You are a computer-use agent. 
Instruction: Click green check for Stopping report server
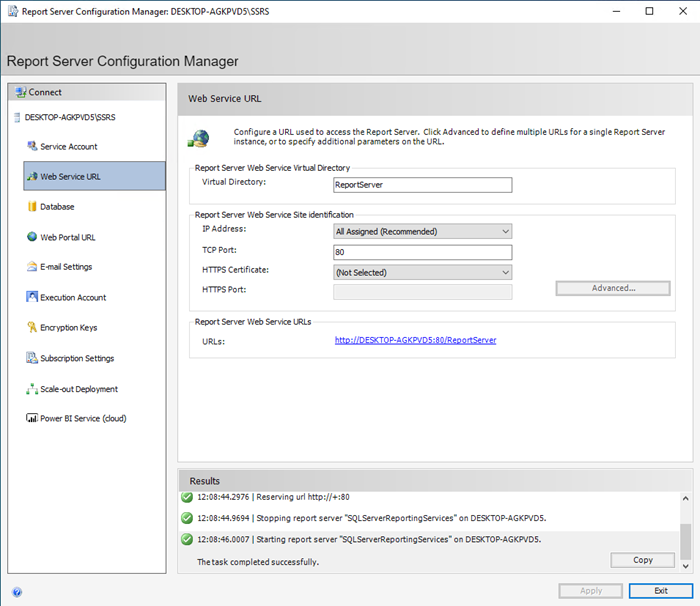point(187,518)
